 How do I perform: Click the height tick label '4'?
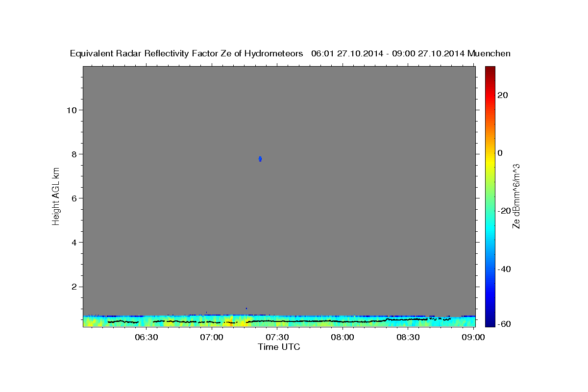pos(73,242)
